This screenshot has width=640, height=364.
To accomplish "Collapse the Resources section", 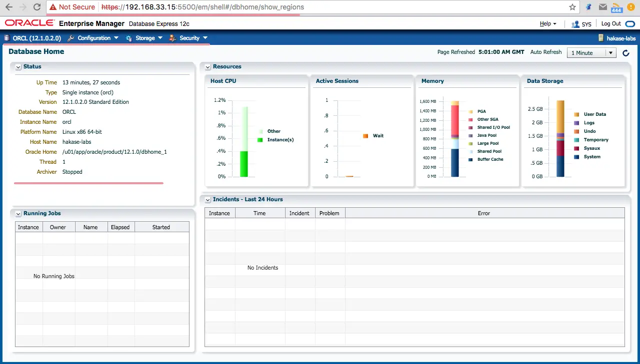I will [x=208, y=67].
